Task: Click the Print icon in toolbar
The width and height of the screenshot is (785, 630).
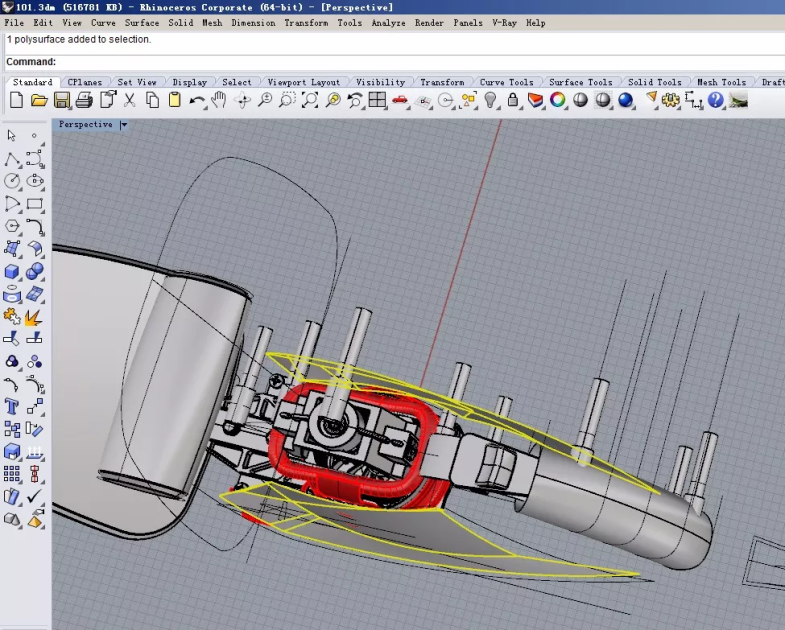Action: (x=84, y=100)
